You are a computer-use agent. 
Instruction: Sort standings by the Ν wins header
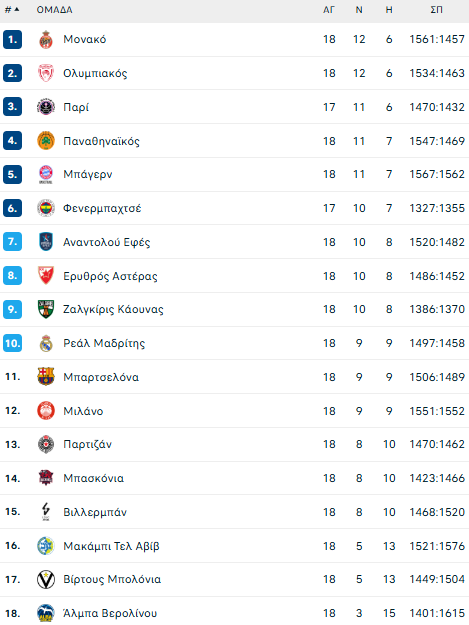[359, 10]
